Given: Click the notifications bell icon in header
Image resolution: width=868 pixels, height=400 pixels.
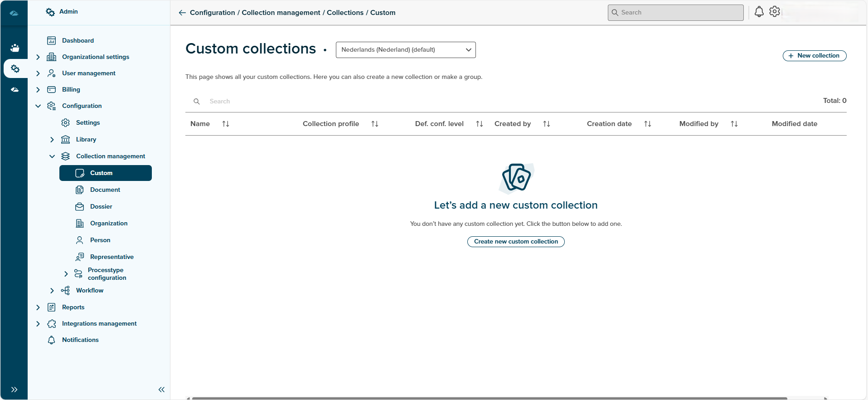Looking at the screenshot, I should point(759,12).
